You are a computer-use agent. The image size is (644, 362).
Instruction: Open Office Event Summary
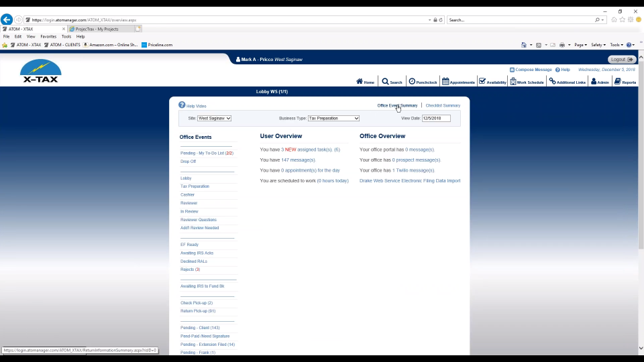pos(397,105)
